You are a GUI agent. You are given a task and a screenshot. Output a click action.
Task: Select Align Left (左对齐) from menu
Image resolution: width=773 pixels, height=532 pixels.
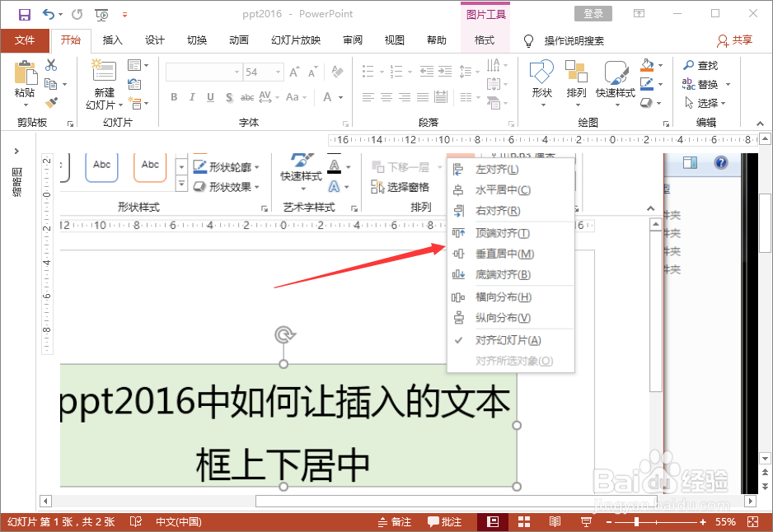[x=511, y=170]
